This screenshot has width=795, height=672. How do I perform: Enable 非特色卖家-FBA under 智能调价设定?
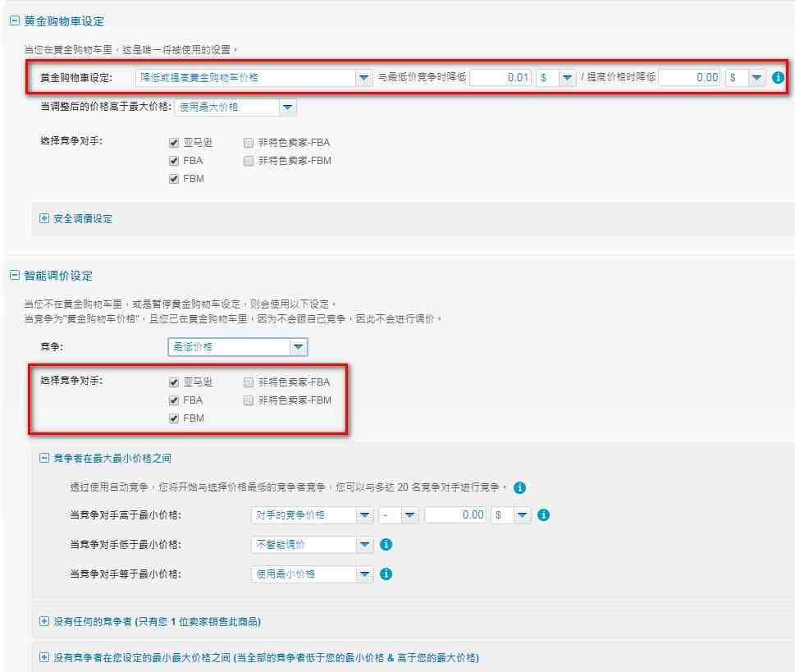[x=249, y=382]
